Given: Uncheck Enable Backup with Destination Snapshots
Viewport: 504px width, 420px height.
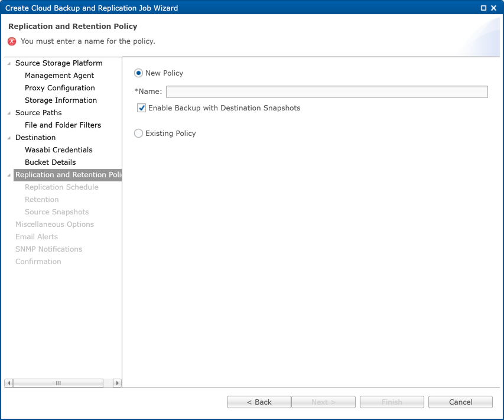Looking at the screenshot, I should pyautogui.click(x=141, y=108).
